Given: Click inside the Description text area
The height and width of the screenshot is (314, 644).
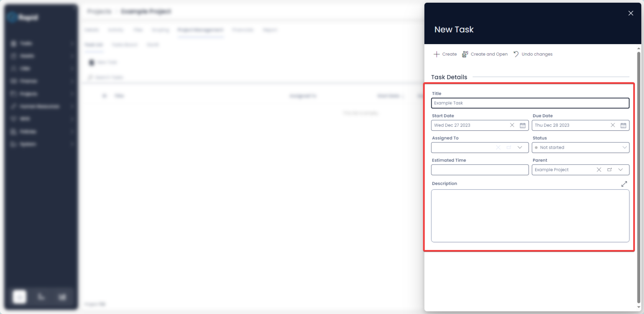Looking at the screenshot, I should (x=530, y=216).
